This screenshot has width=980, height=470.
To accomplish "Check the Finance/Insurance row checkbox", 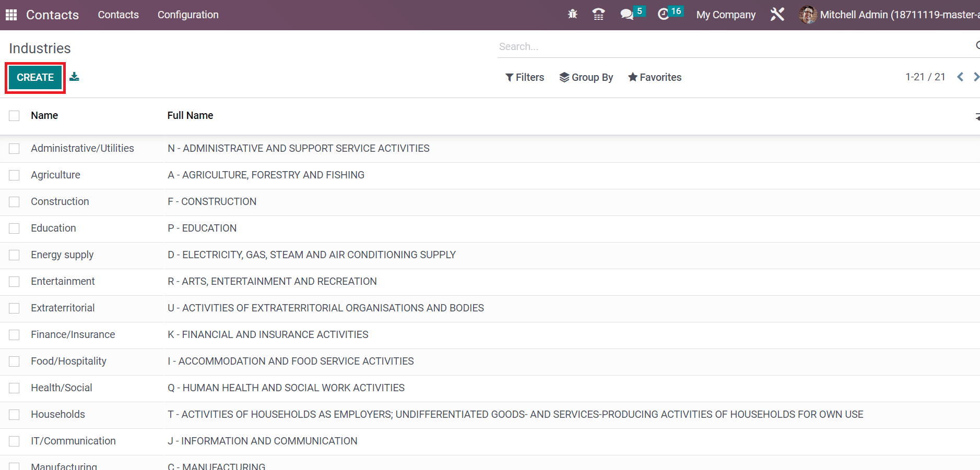I will 14,335.
